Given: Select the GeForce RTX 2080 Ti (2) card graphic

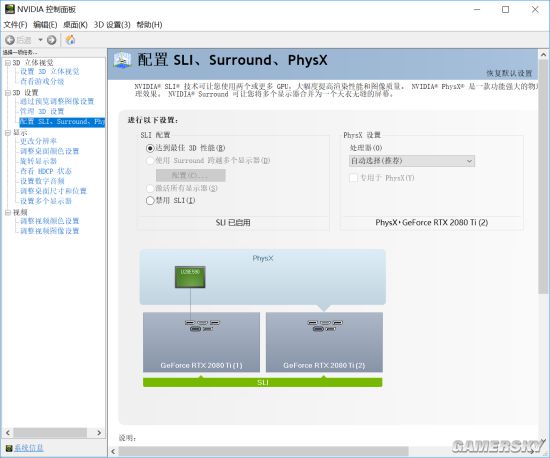Looking at the screenshot, I should coord(324,342).
